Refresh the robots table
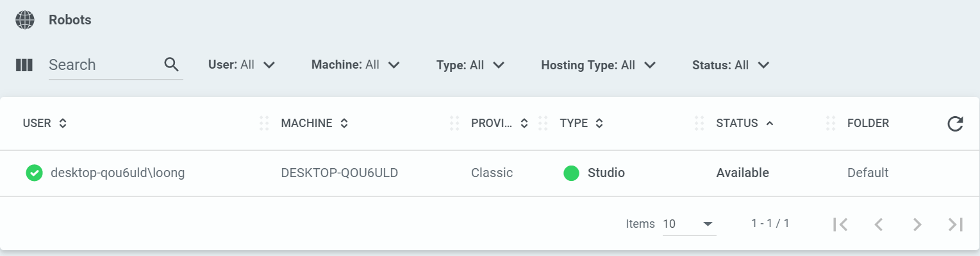This screenshot has height=256, width=980. coord(955,124)
